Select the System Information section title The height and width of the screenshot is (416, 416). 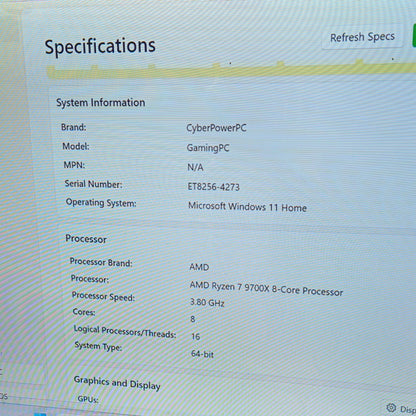[100, 102]
